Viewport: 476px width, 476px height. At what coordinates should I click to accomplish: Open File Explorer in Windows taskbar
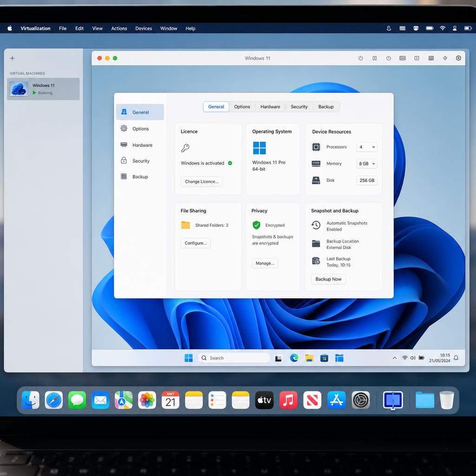click(309, 358)
